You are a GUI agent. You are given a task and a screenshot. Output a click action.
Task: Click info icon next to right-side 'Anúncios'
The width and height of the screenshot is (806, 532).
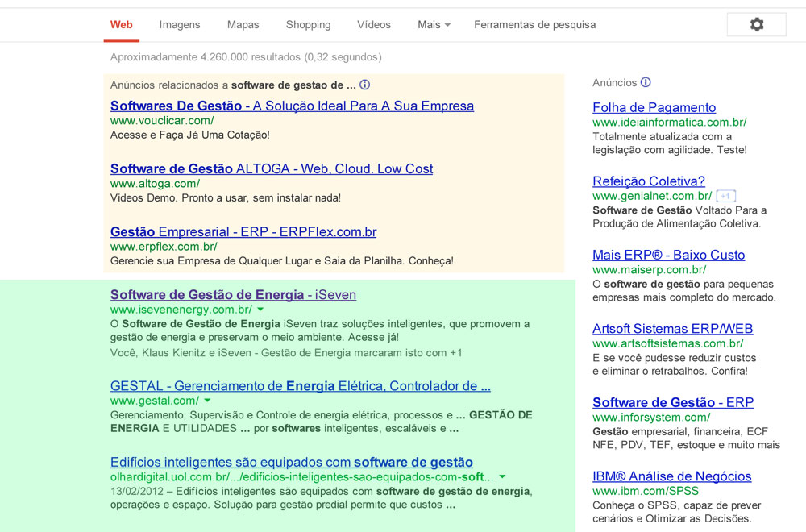646,82
